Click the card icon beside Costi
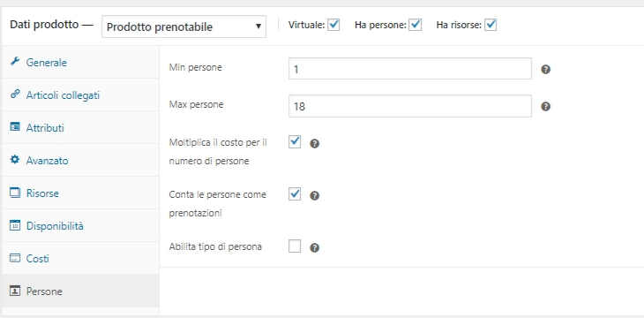 15,258
